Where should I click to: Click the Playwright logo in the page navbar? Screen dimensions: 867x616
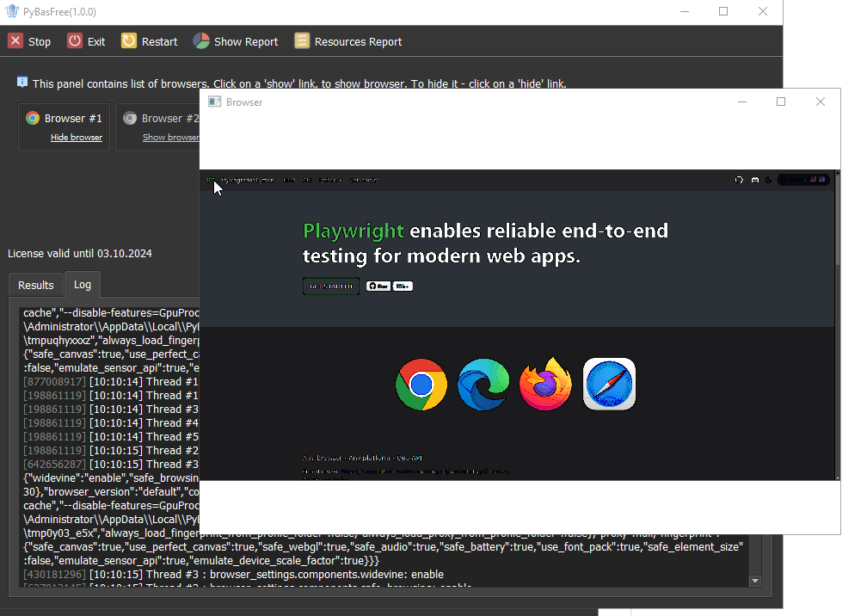[x=210, y=180]
